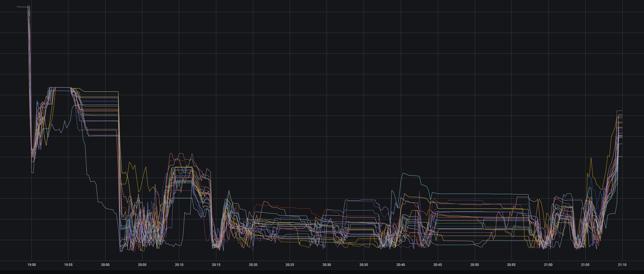Click the 19:55 time axis label

click(x=68, y=265)
